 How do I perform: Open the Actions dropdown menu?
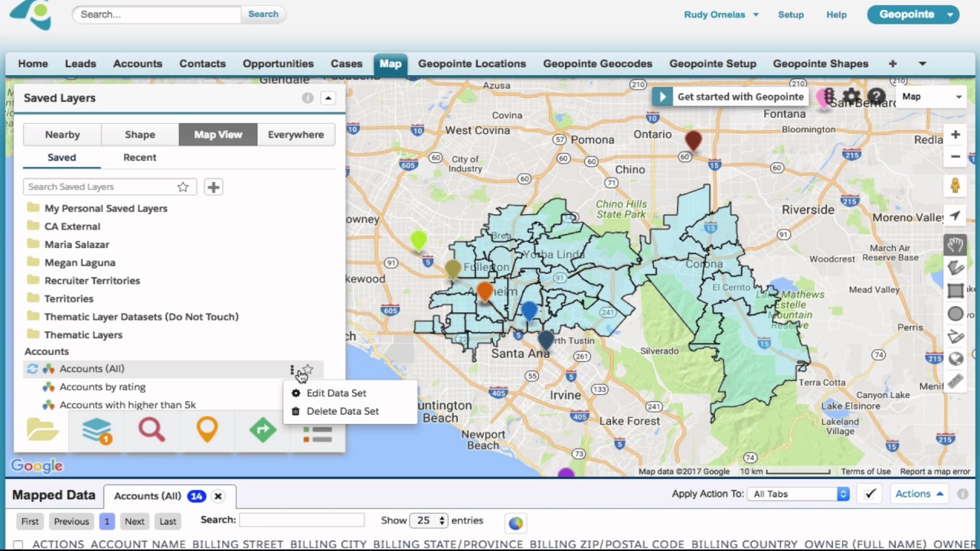(x=920, y=494)
